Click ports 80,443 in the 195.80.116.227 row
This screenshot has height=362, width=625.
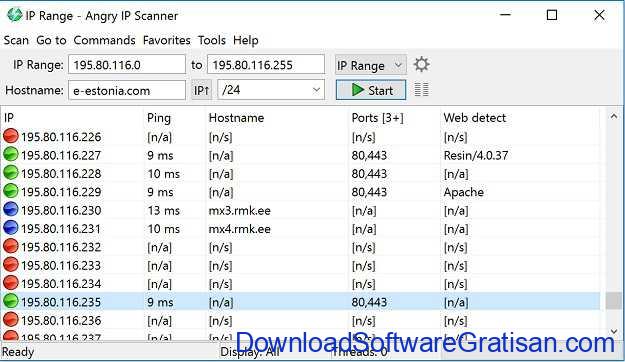(x=369, y=155)
